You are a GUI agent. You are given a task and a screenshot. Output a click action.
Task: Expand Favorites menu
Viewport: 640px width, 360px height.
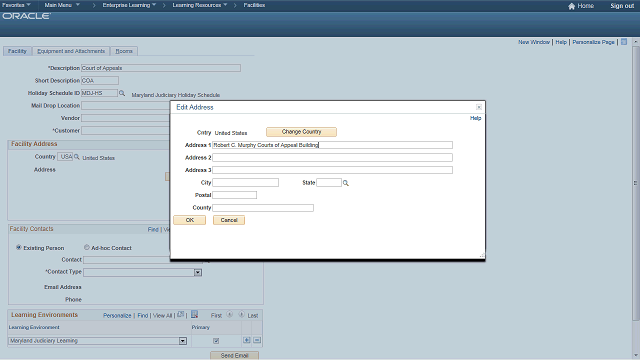(16, 5)
